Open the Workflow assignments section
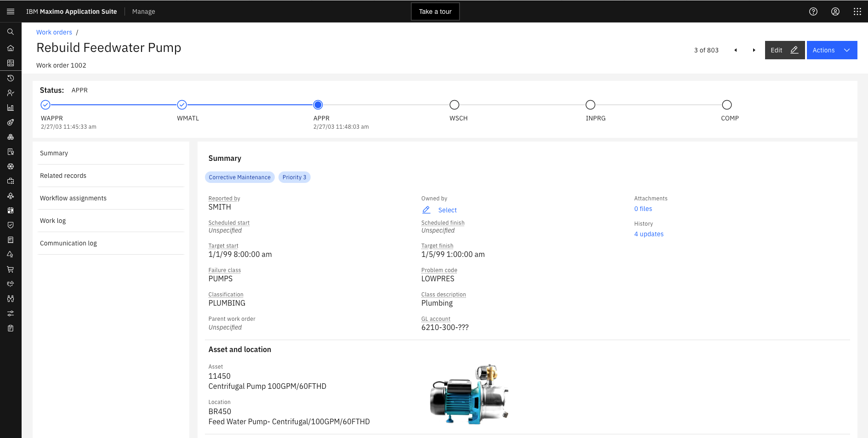This screenshot has height=438, width=868. pos(111,198)
